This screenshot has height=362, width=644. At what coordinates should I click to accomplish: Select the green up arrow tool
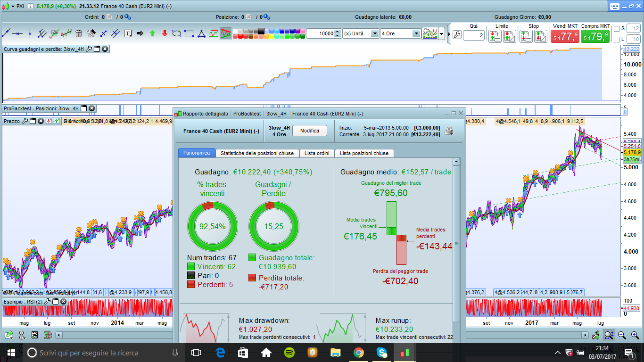(152, 33)
